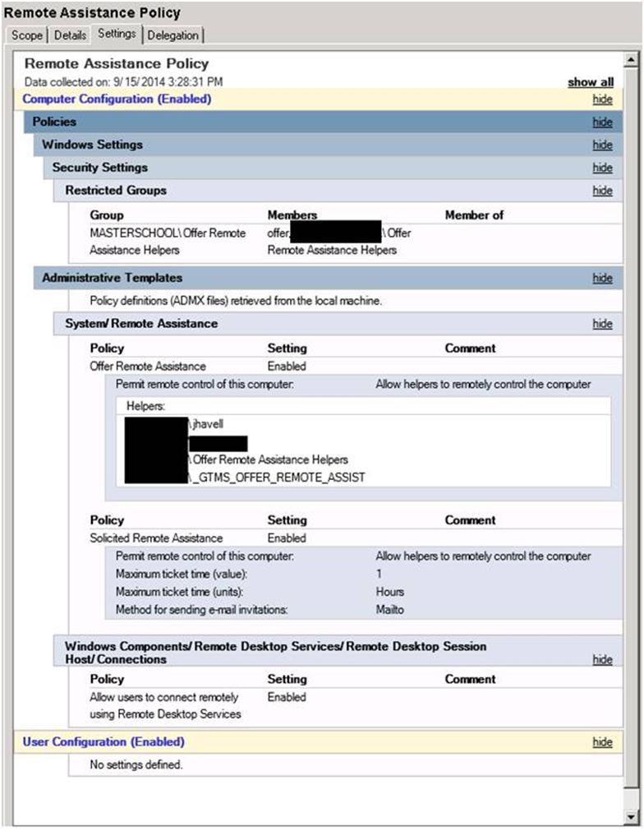Hide the Computer Configuration section
The width and height of the screenshot is (644, 831).
(x=602, y=99)
